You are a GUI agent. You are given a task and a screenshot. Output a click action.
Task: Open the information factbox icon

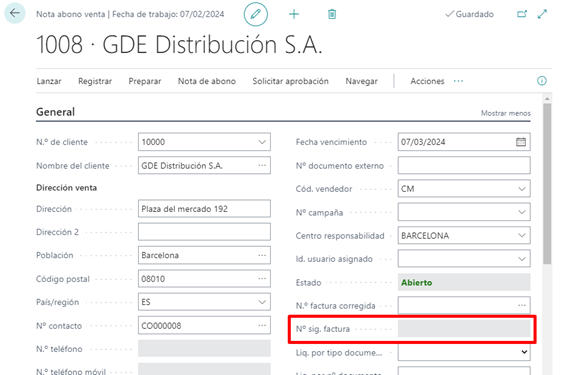click(542, 81)
